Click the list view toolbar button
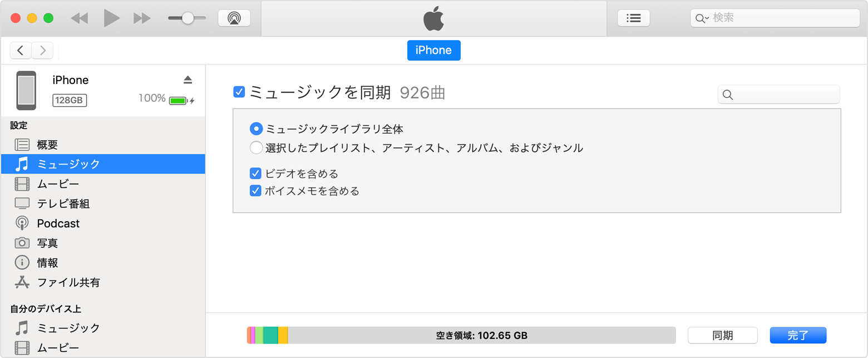The height and width of the screenshot is (358, 868). (x=634, y=18)
